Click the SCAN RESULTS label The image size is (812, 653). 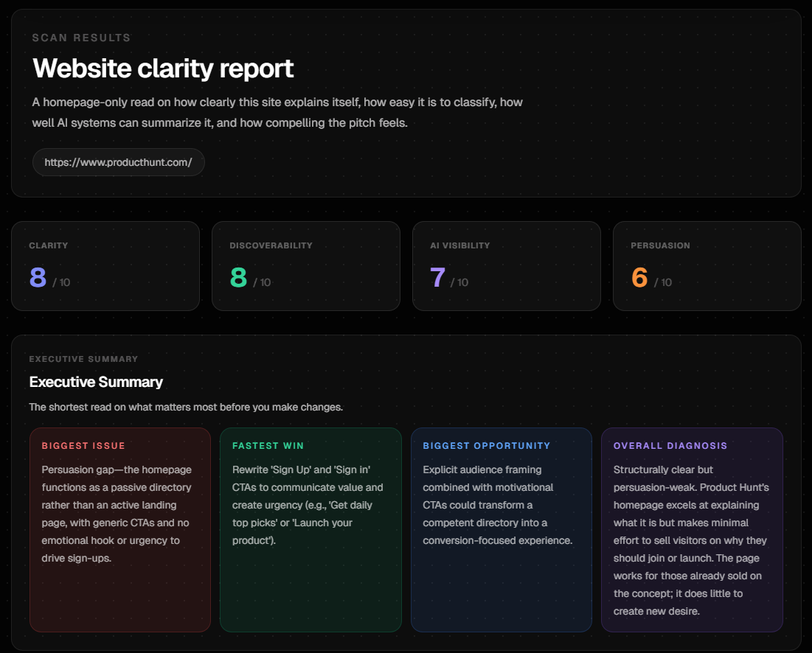coord(81,38)
